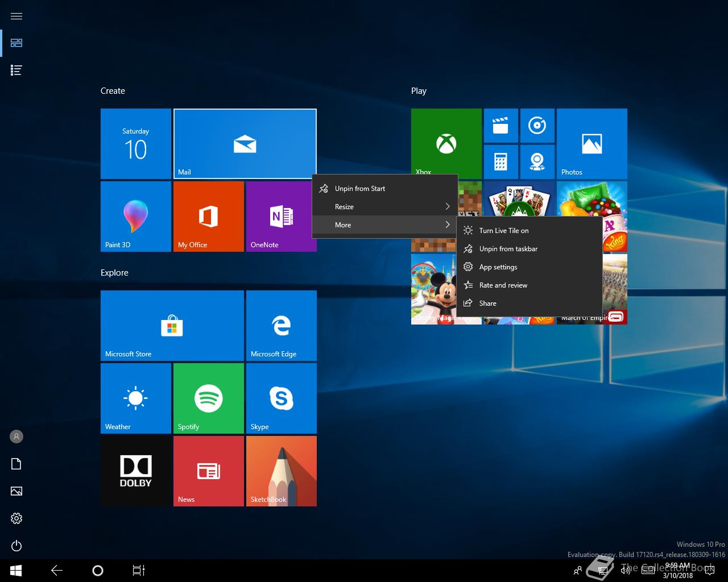Open the Calculator small tile
This screenshot has height=582, width=728.
click(x=501, y=162)
